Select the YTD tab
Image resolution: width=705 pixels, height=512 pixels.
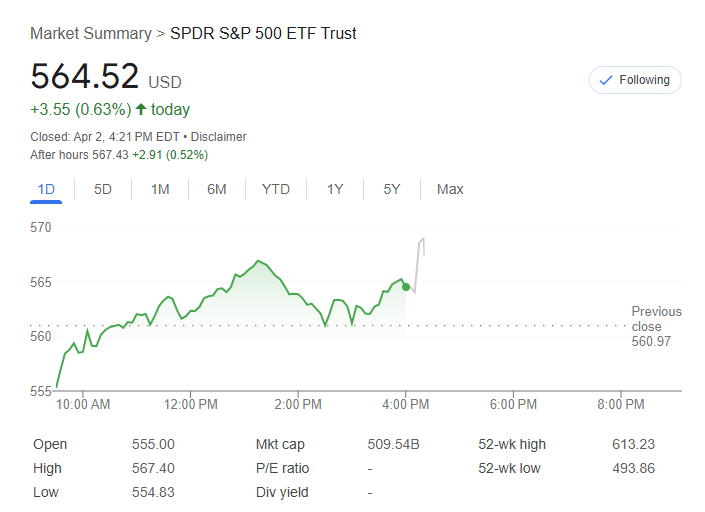(276, 189)
